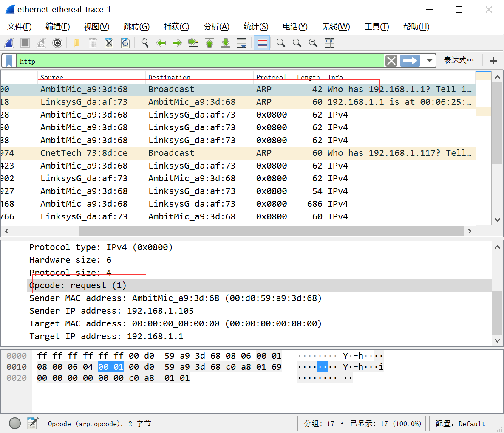
Task: Open a capture file folder icon
Action: [76, 43]
